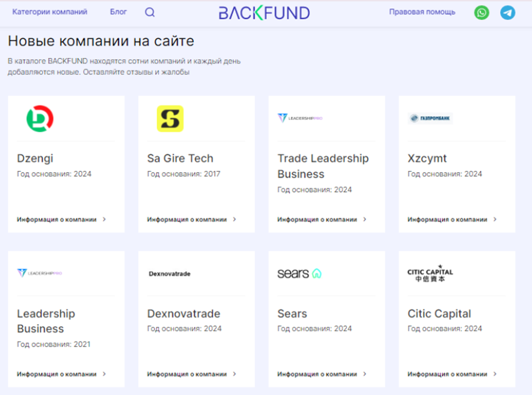
Task: Open Sears company title
Action: click(292, 314)
